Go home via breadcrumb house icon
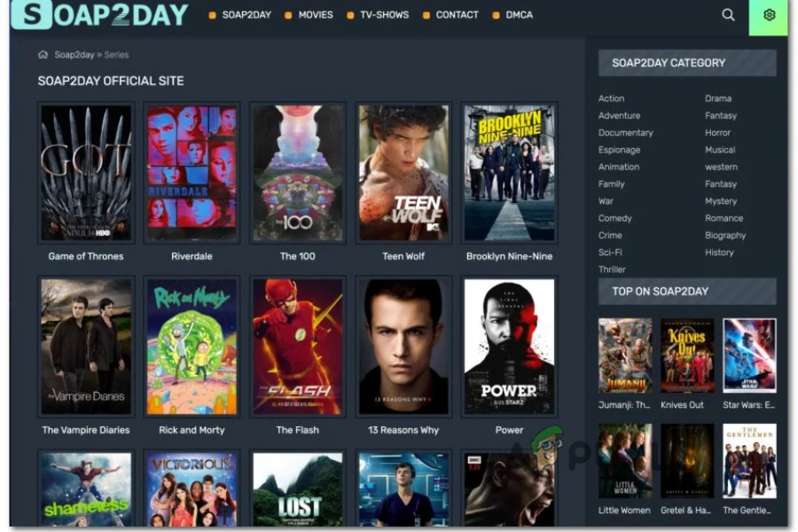This screenshot has width=798, height=532. 43,54
